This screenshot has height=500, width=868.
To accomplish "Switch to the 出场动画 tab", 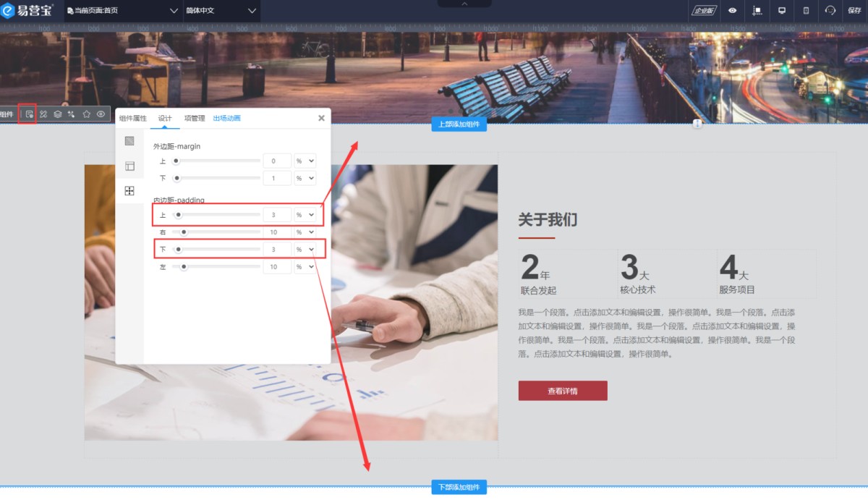I will (226, 118).
